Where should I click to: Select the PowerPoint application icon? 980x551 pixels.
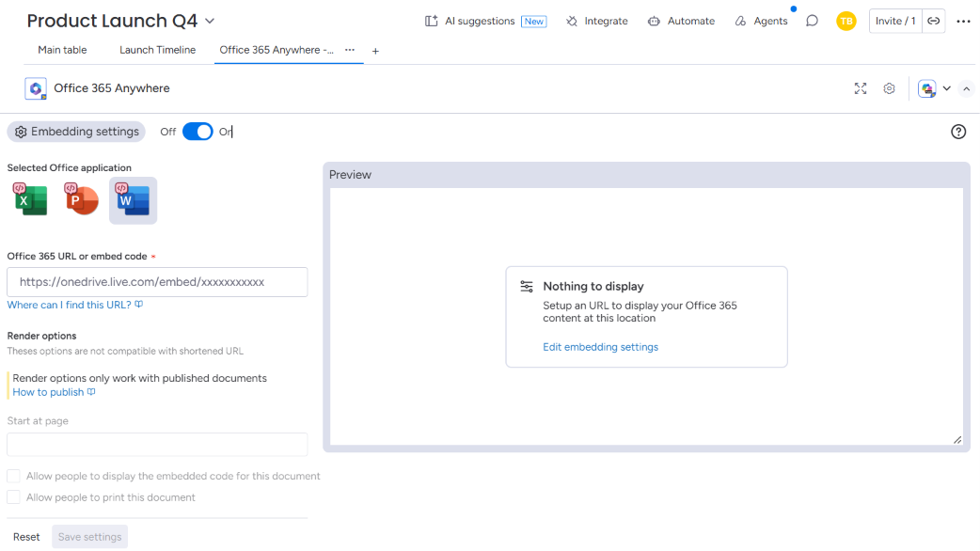[81, 200]
